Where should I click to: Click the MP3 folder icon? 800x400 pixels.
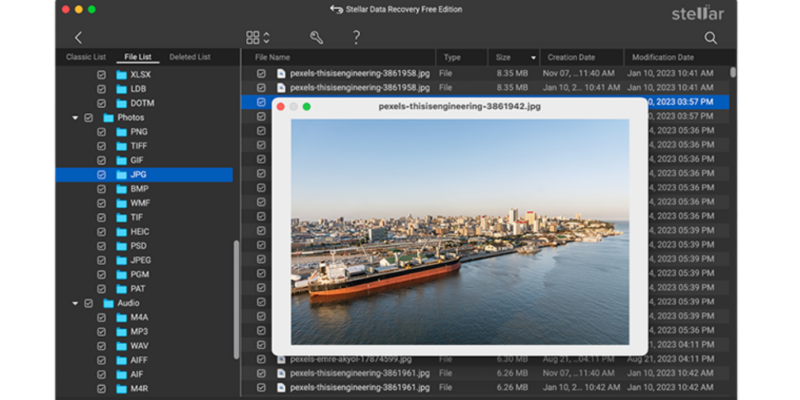coord(121,330)
